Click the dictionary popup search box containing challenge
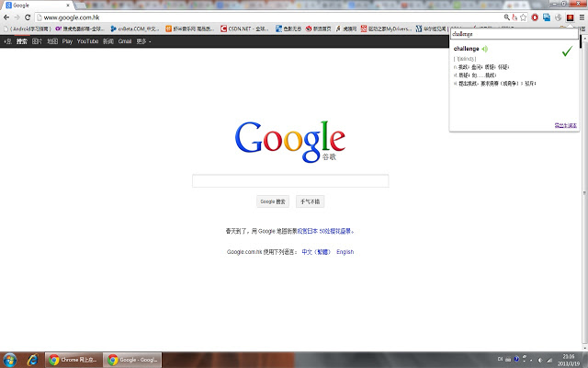588x368 pixels. click(514, 34)
